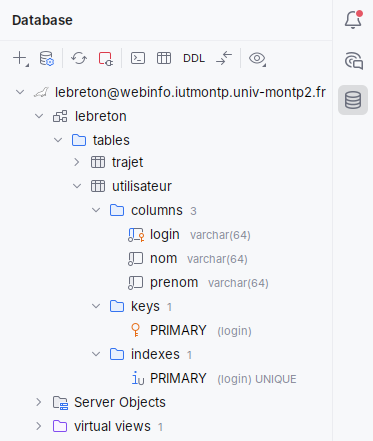Expand the virtual views node
The height and width of the screenshot is (441, 373).
coord(39,426)
